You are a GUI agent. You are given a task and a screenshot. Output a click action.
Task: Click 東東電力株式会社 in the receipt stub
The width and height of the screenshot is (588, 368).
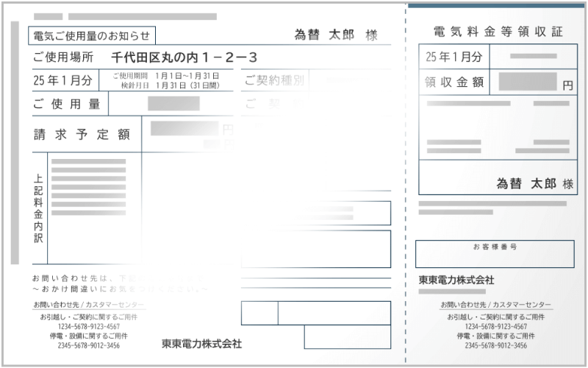pos(456,280)
